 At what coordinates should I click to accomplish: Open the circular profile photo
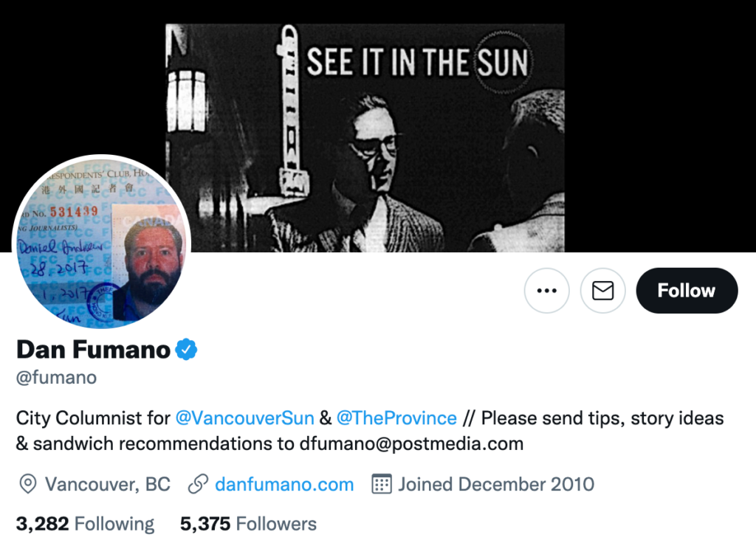[x=101, y=241]
